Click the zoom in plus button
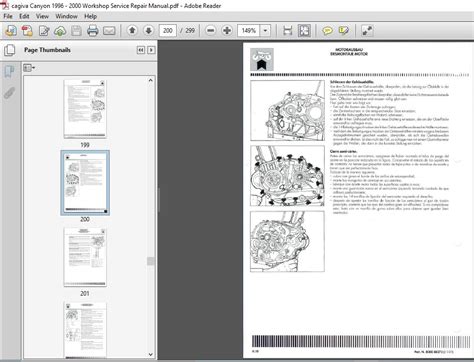The width and height of the screenshot is (474, 362). point(227,31)
